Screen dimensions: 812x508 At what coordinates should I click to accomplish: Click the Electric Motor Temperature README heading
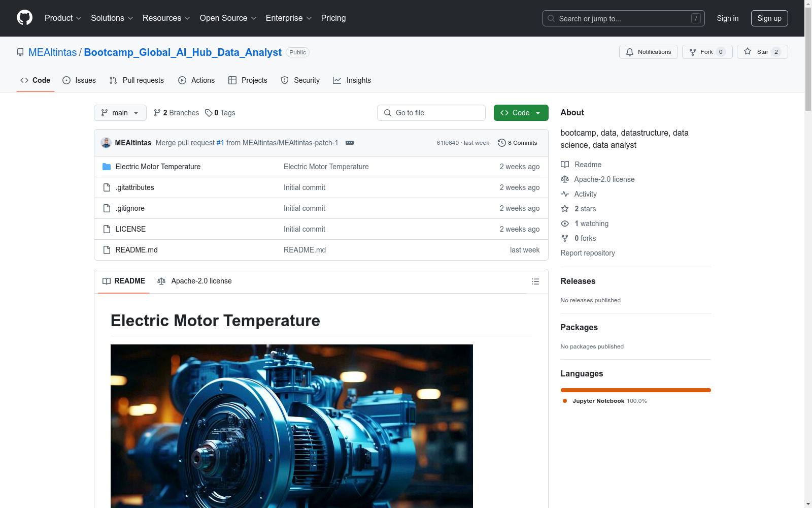215,321
